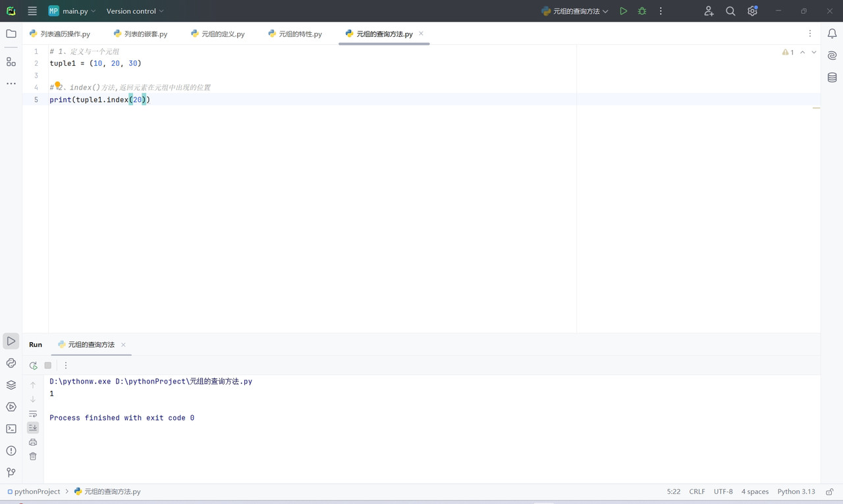This screenshot has width=843, height=504.
Task: Place cursor in line 2 tuple1 definition
Action: (95, 63)
